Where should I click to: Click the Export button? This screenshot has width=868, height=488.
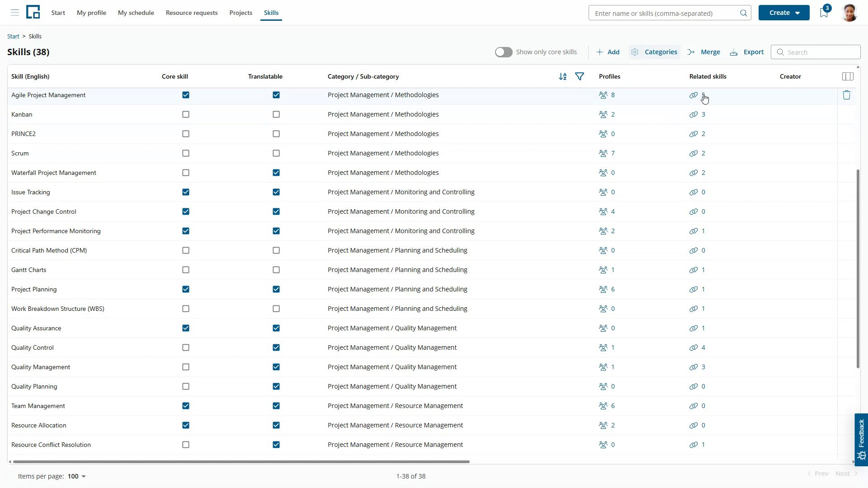[x=747, y=52]
